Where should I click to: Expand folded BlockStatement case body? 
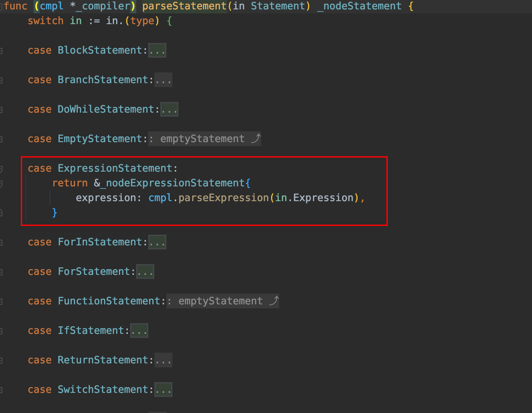[157, 50]
